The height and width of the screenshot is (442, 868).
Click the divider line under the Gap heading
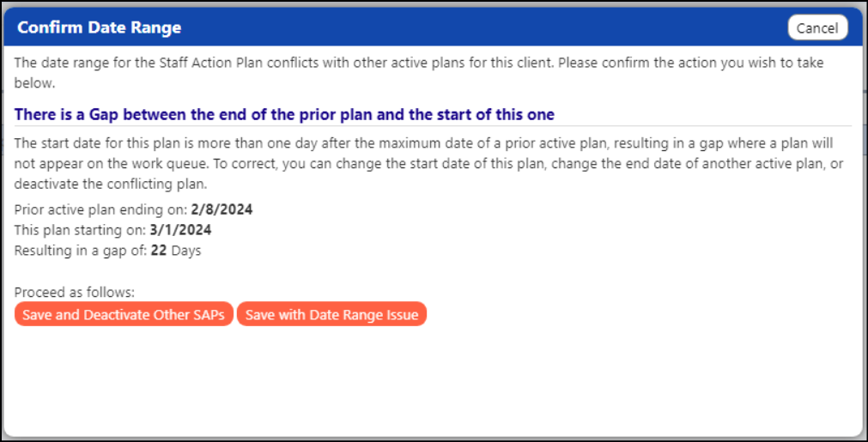433,126
